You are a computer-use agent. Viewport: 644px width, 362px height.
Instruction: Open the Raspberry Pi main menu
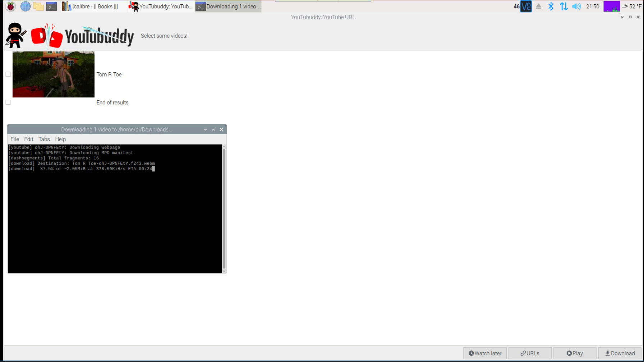[11, 6]
